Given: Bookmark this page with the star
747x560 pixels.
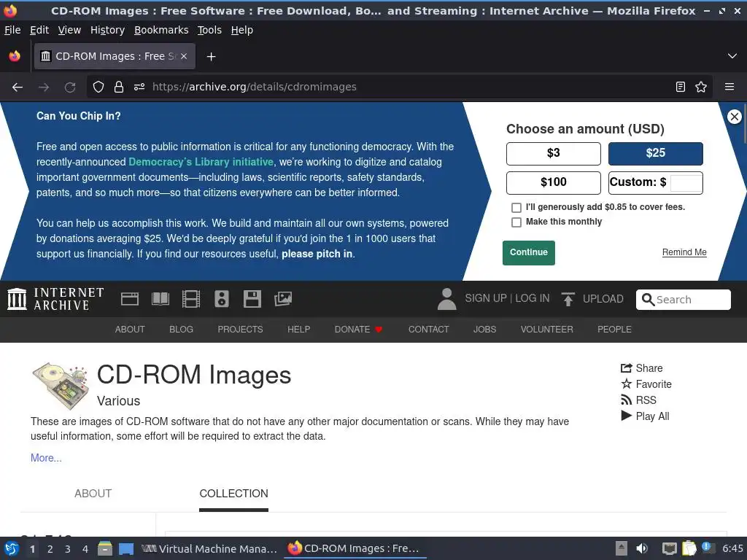Looking at the screenshot, I should tap(701, 87).
